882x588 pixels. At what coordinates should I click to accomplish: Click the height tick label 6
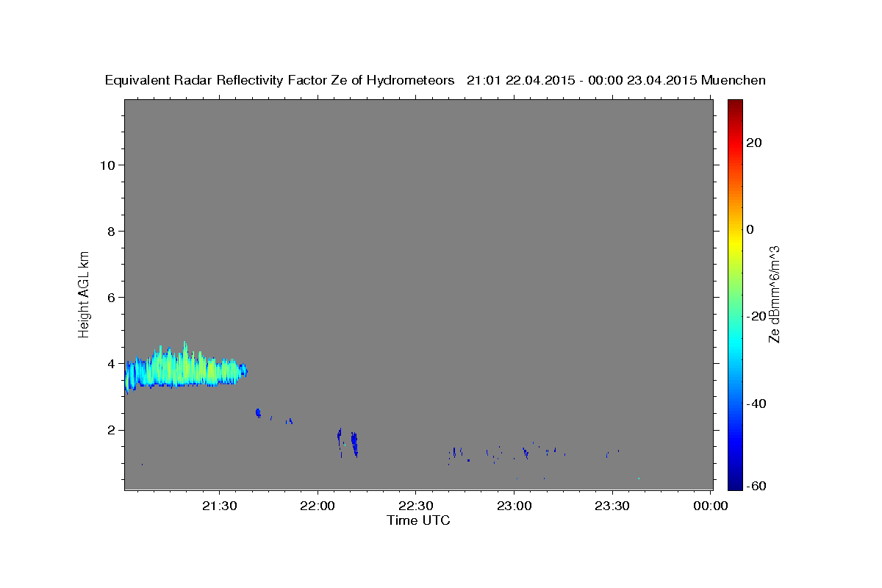(x=111, y=297)
